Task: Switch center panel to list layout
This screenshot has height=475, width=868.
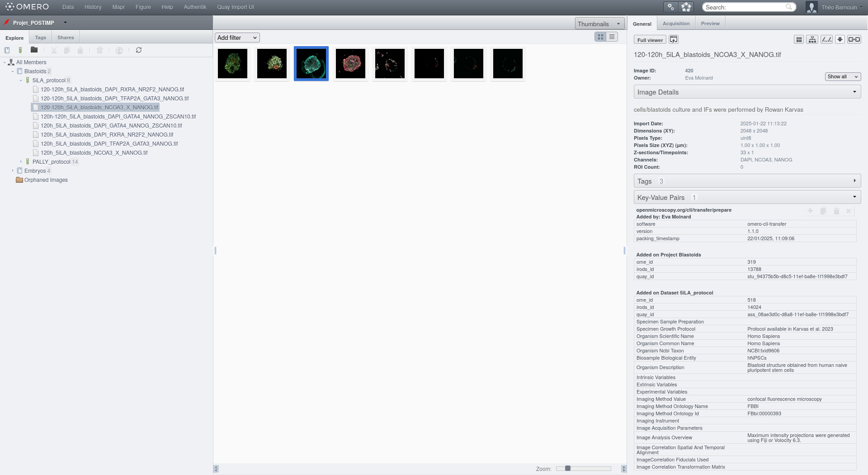Action: tap(612, 37)
